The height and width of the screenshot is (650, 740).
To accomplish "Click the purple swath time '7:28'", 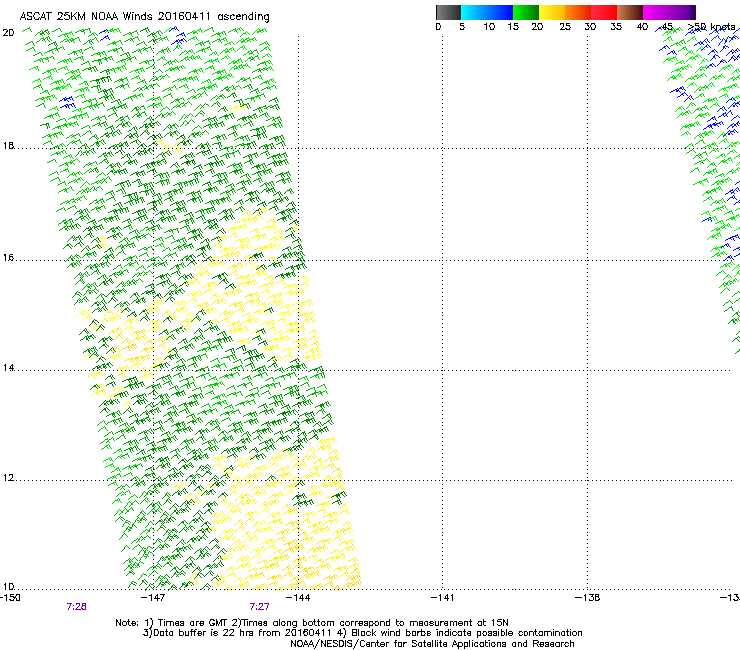I will [76, 607].
